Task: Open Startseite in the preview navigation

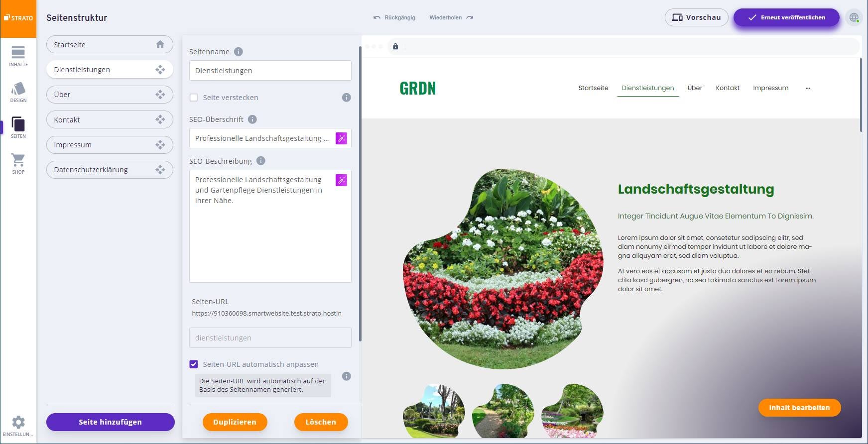Action: [593, 88]
